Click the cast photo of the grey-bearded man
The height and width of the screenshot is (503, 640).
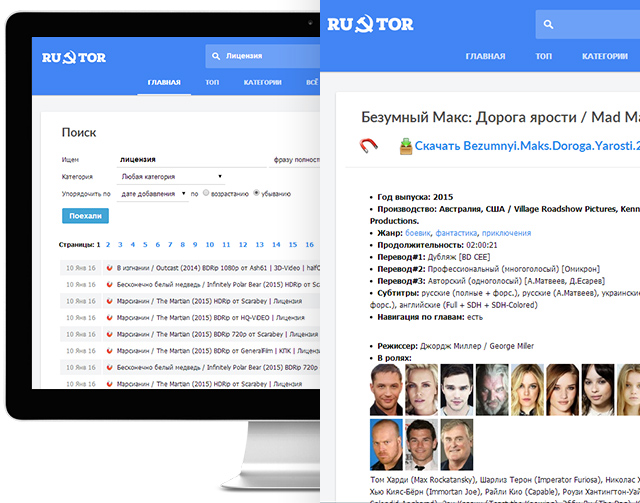(492, 389)
